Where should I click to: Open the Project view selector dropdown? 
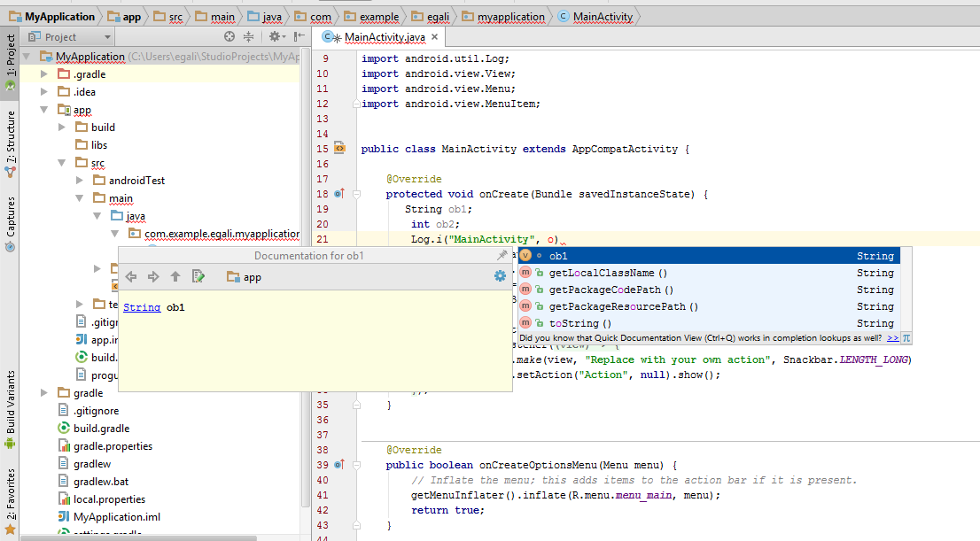[70, 37]
